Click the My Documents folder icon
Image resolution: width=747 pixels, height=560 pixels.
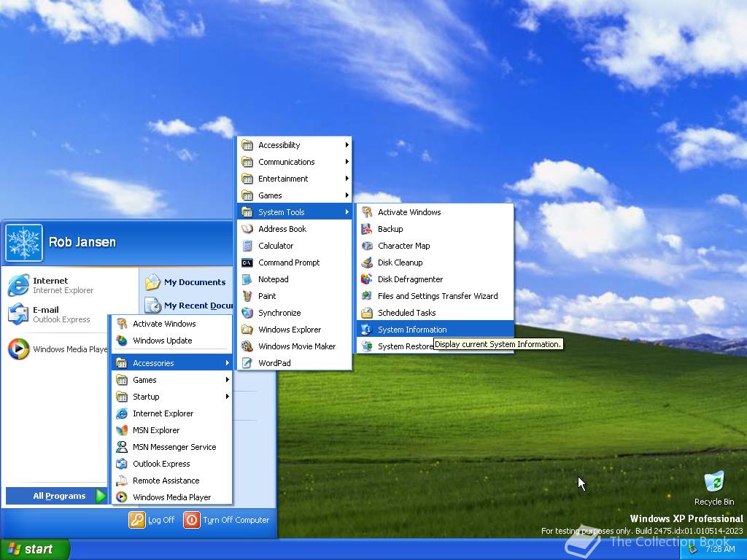click(152, 282)
